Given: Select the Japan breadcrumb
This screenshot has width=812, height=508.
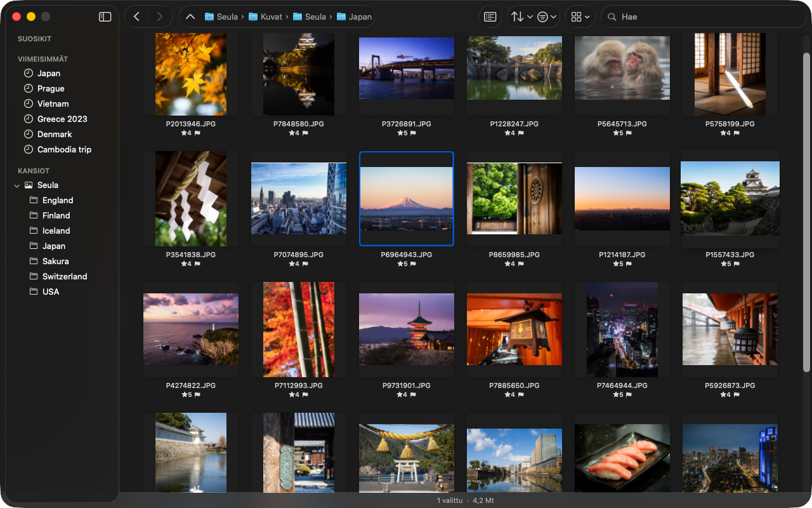Looking at the screenshot, I should click(354, 17).
